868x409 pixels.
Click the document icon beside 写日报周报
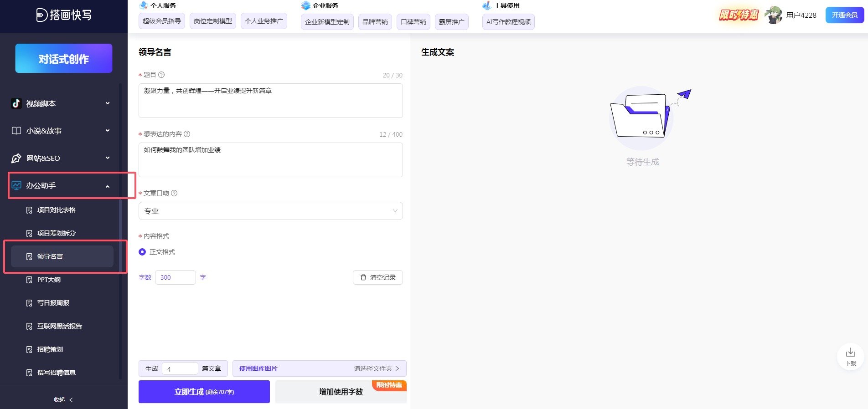[x=29, y=303]
